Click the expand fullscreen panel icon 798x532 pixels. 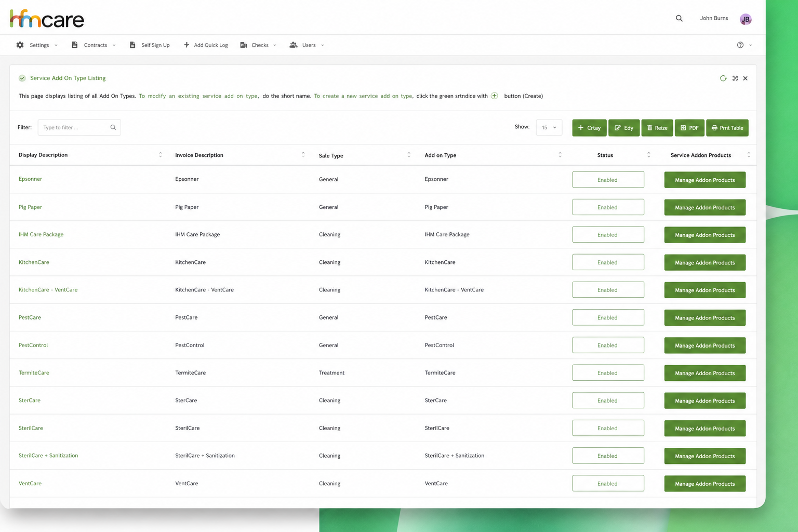(x=735, y=78)
